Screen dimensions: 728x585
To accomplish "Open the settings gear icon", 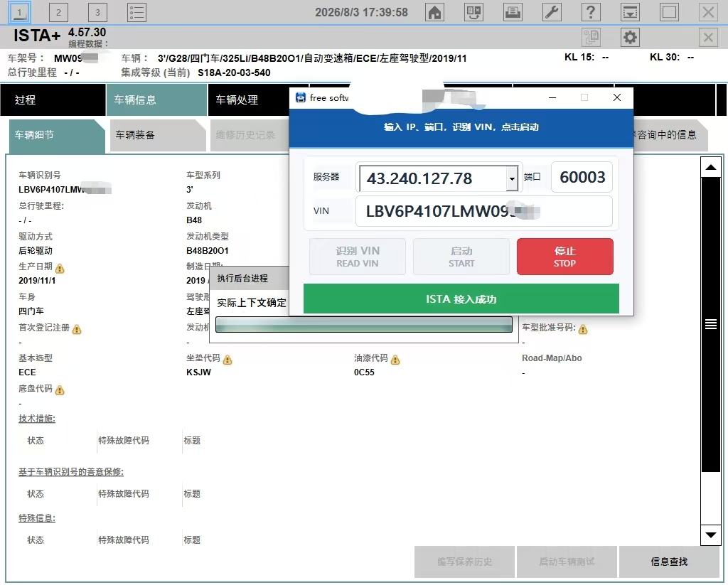I will coord(630,37).
